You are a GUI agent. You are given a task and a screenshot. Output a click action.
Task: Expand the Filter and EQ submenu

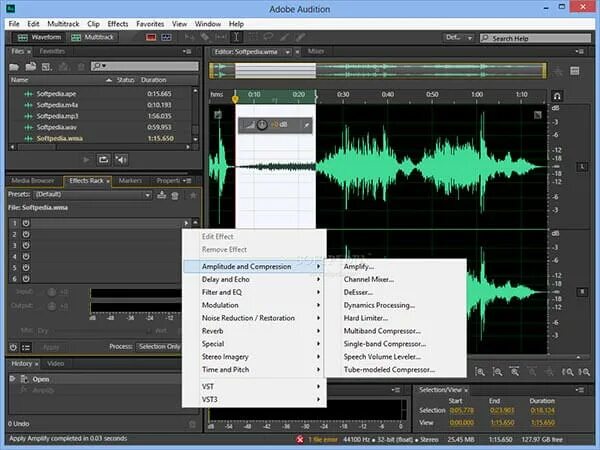(254, 292)
